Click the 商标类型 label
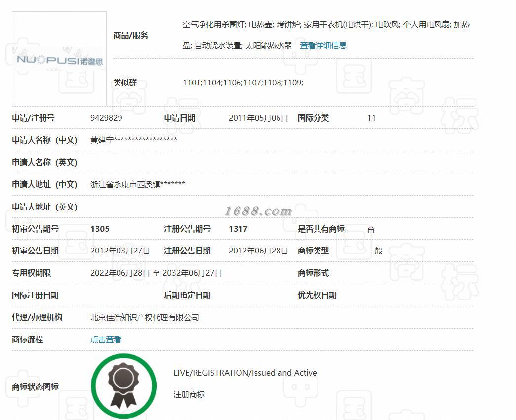516x420 pixels. [313, 251]
